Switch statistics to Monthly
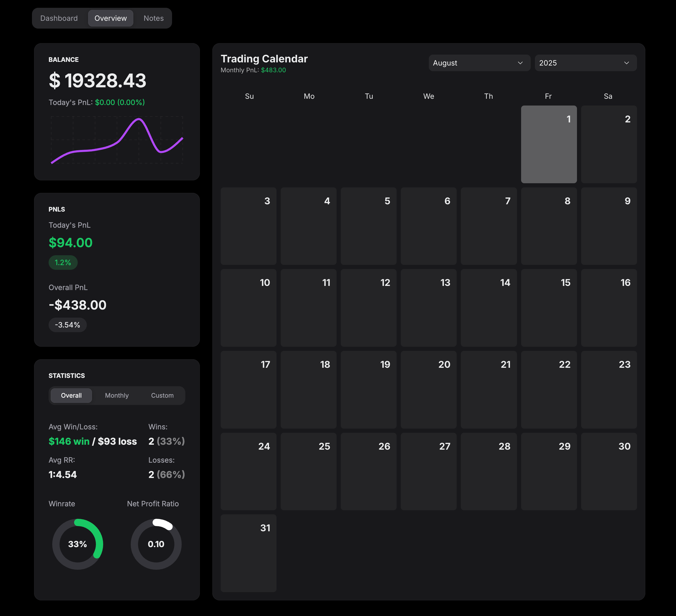Screen dimensions: 676x616 [117, 395]
